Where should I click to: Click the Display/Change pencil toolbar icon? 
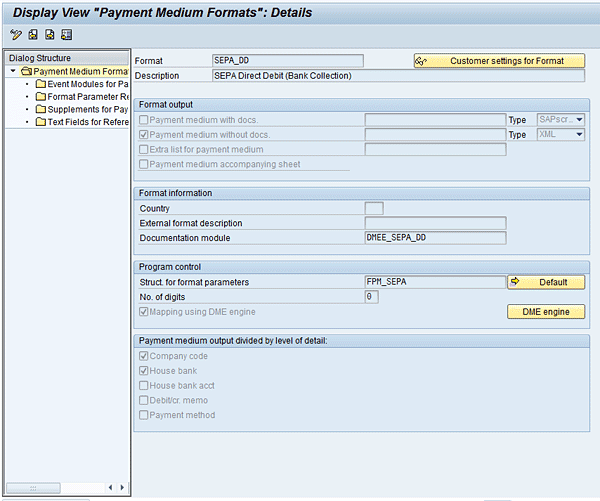[18, 34]
